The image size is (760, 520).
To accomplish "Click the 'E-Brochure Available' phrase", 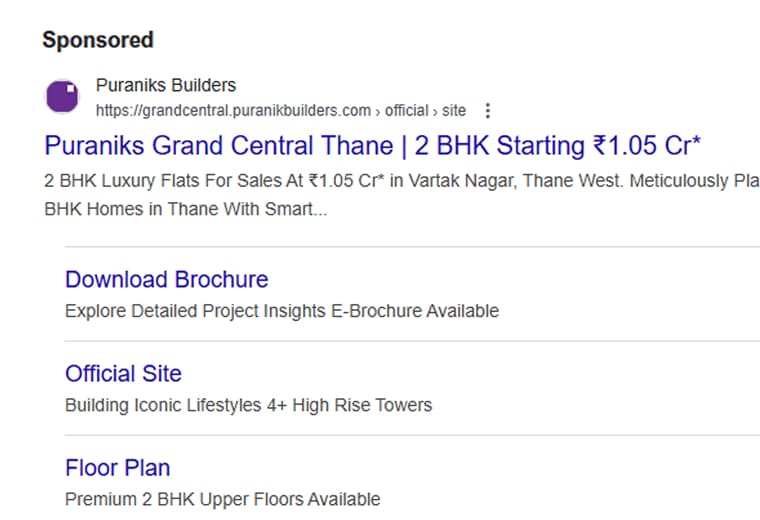I will click(415, 311).
